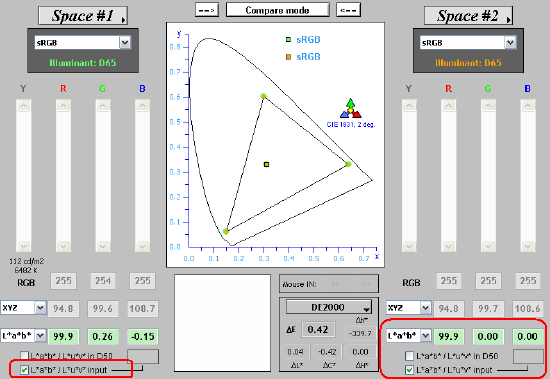This screenshot has width=550, height=379.
Task: Click the left-pointing arrow button beside Compare mode
Action: 348,10
